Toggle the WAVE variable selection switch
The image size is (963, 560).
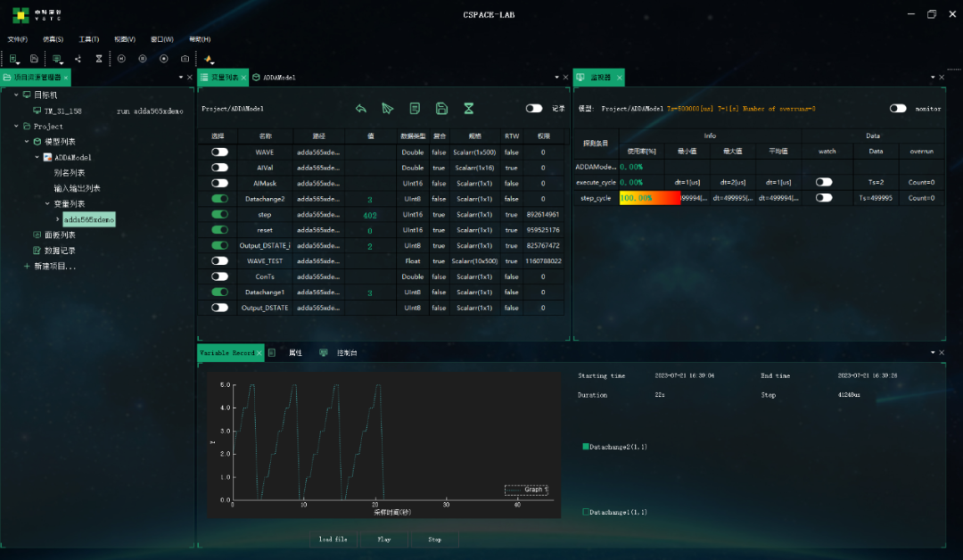click(x=219, y=152)
